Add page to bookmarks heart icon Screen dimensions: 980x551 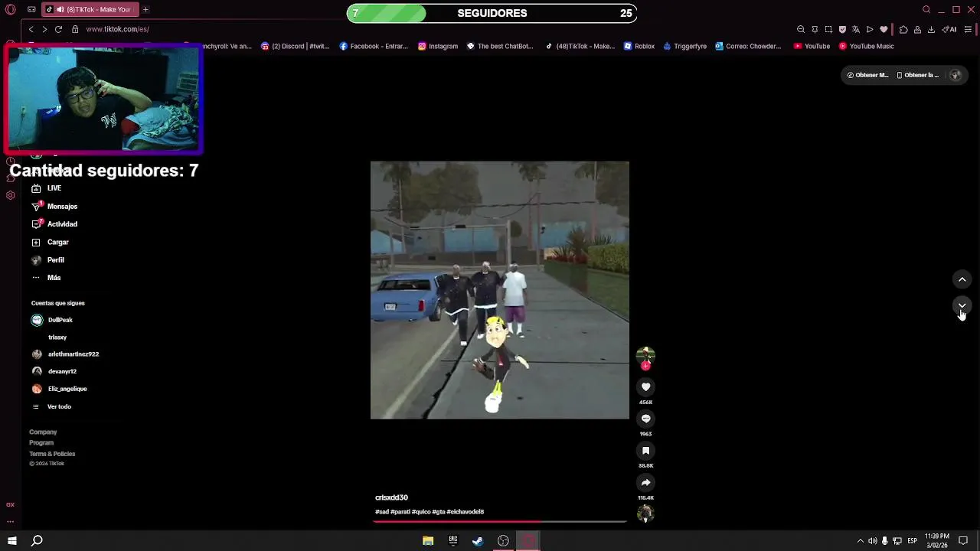pos(884,29)
